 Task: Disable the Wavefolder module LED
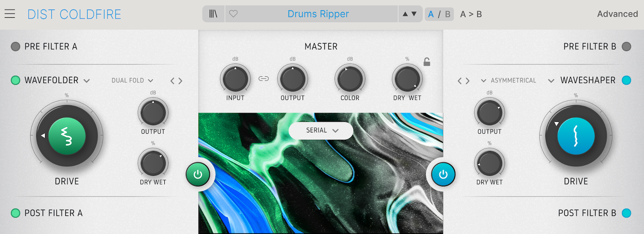pyautogui.click(x=16, y=80)
